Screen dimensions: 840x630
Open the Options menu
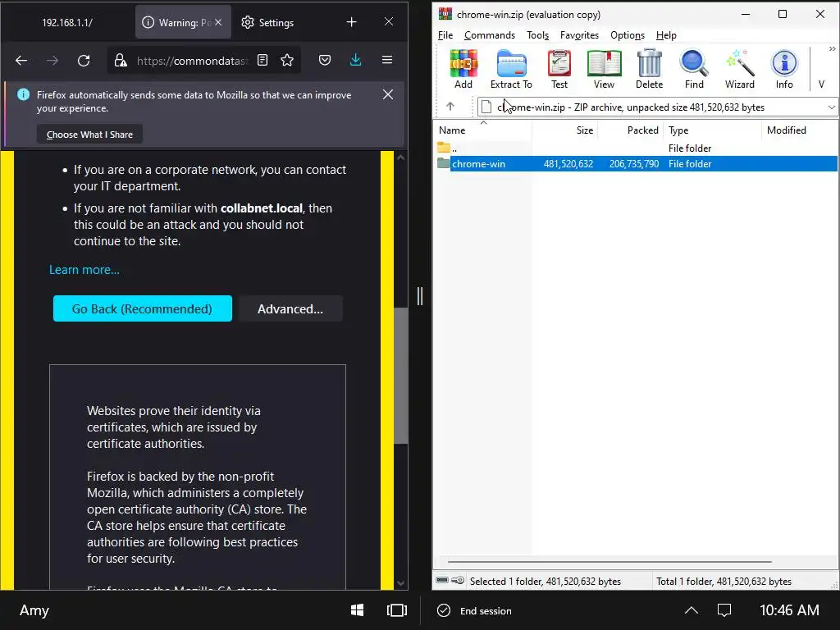tap(628, 35)
